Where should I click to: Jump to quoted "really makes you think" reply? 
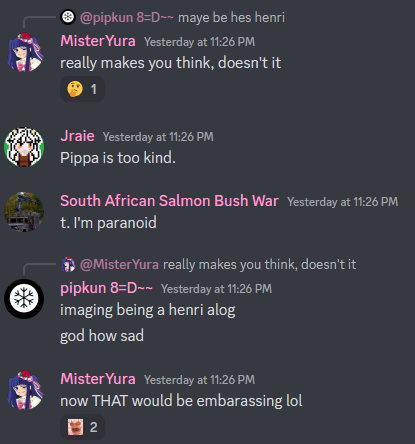pos(260,264)
